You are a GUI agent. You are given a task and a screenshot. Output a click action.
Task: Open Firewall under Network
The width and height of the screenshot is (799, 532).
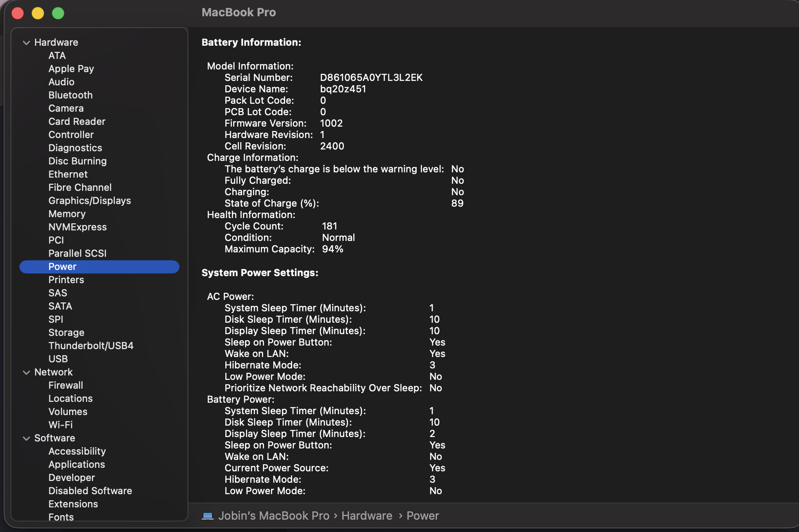click(x=66, y=385)
